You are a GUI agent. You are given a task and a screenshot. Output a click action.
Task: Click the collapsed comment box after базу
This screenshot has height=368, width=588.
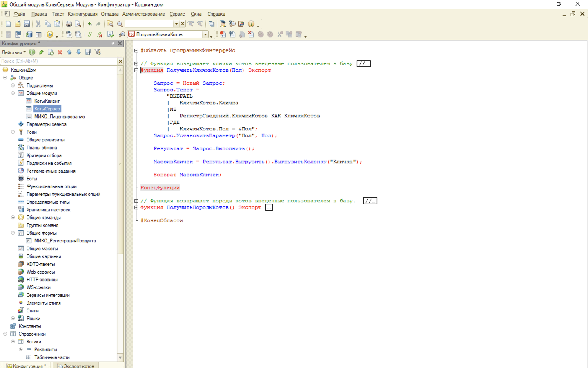363,64
